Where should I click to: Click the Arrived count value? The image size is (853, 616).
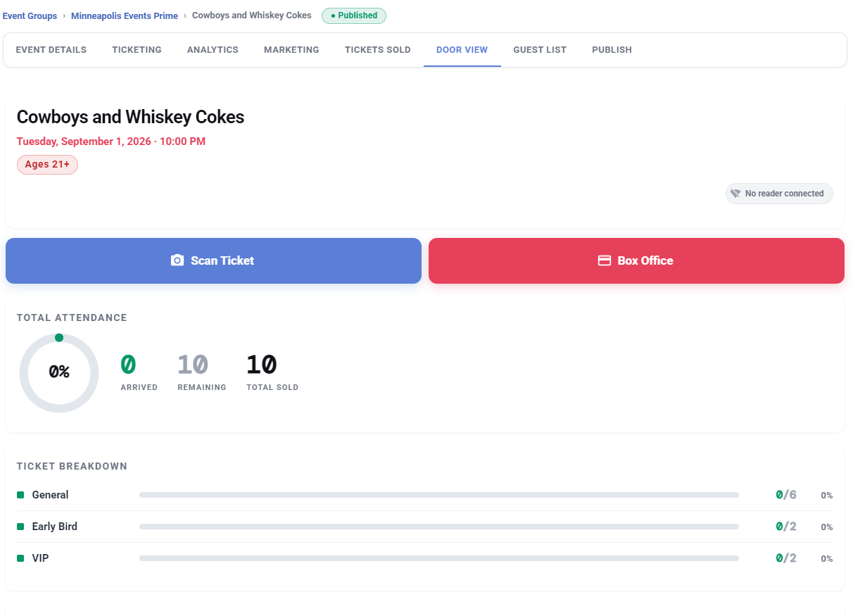128,365
